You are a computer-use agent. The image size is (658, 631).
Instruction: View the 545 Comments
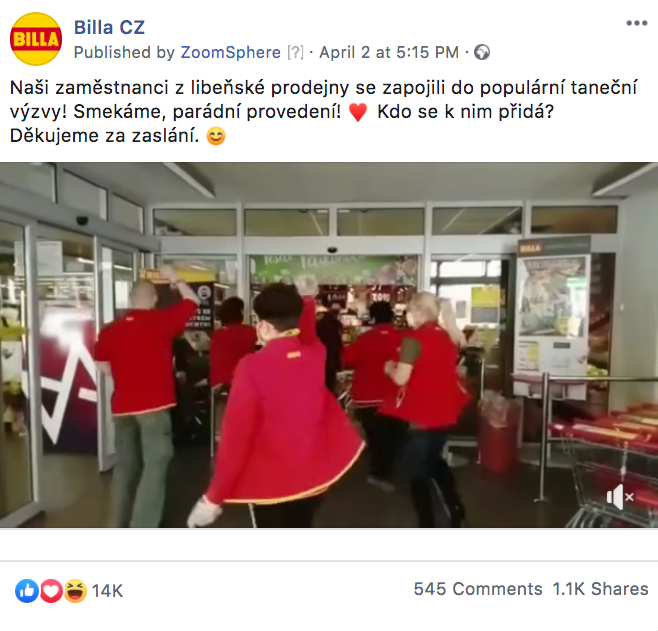pos(478,589)
